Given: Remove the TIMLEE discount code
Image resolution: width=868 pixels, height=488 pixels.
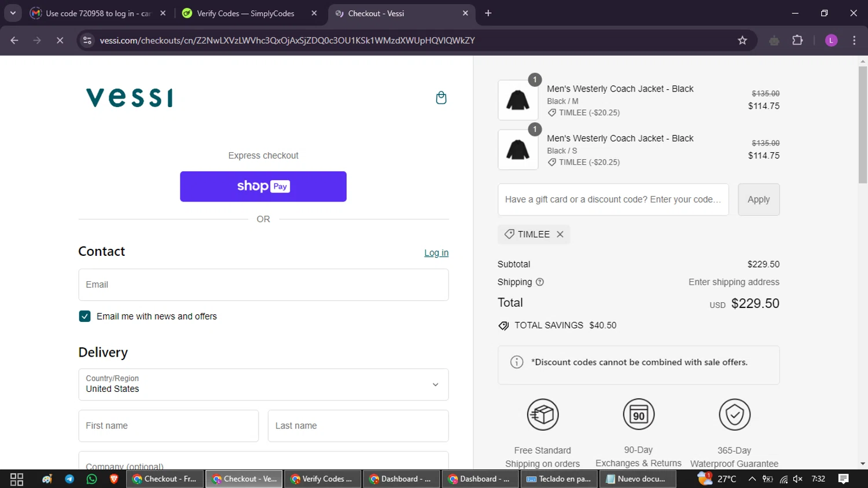Looking at the screenshot, I should [560, 234].
